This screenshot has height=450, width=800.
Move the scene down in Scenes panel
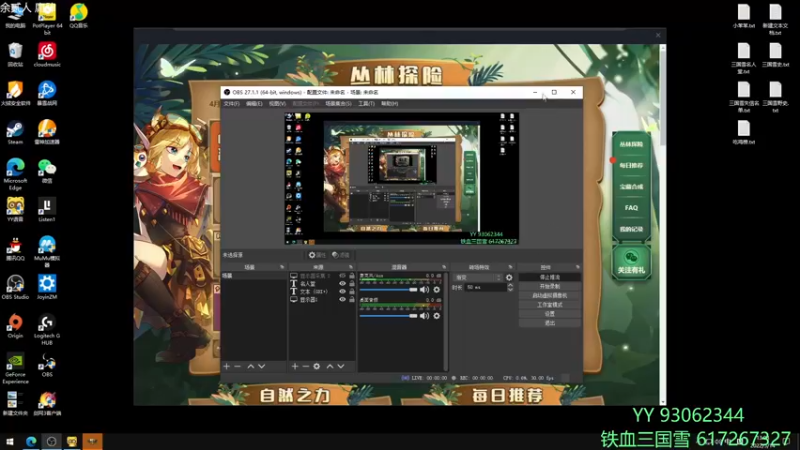click(x=262, y=366)
